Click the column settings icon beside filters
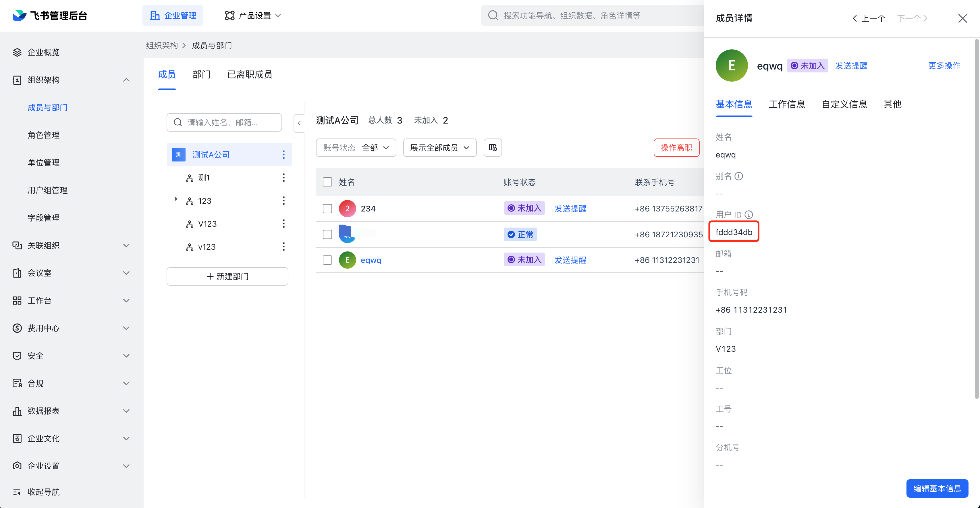 (x=492, y=148)
